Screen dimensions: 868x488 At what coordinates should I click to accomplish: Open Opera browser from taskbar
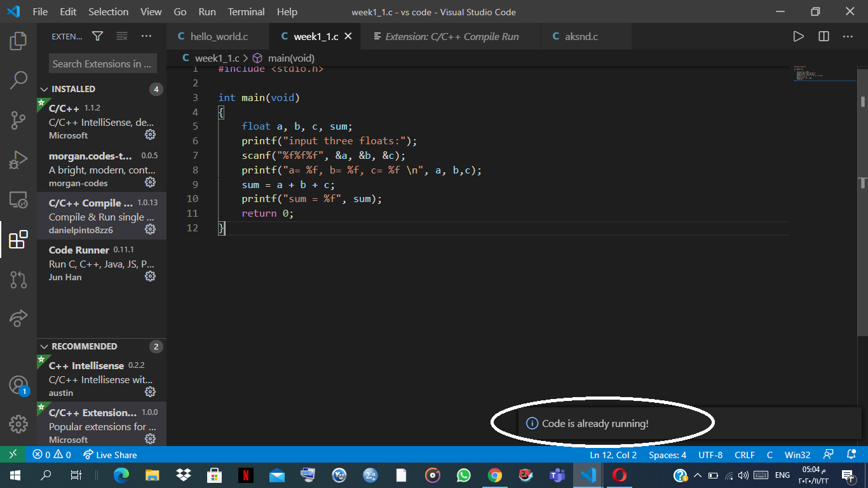click(620, 475)
